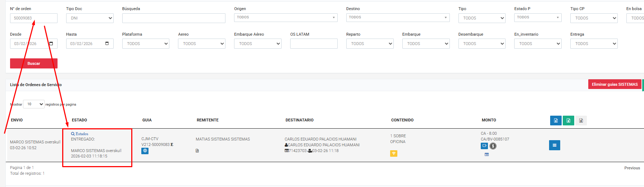Click the gray Excel export icon

tap(581, 120)
